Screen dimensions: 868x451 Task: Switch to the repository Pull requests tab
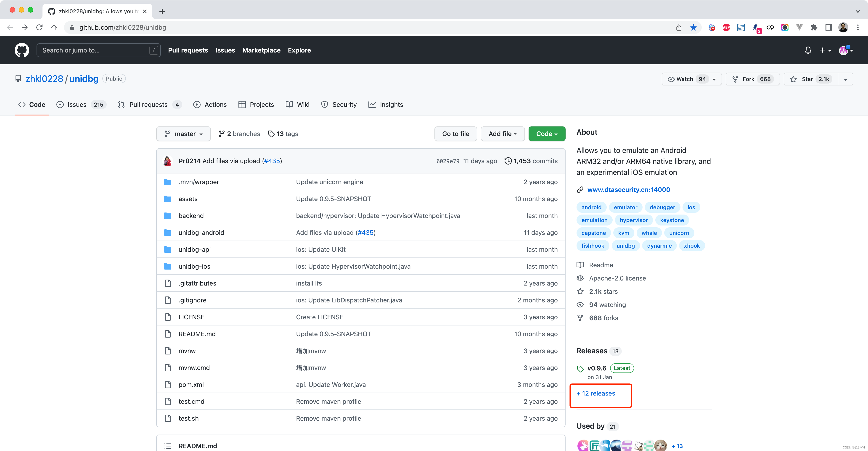[x=150, y=104]
